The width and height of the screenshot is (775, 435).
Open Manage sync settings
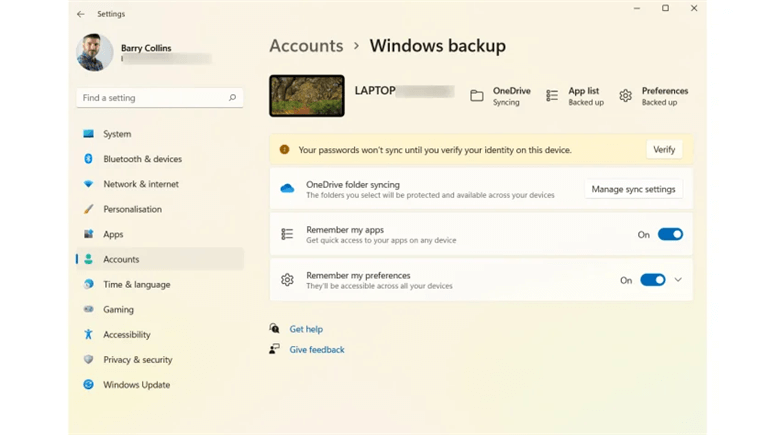[x=633, y=189]
